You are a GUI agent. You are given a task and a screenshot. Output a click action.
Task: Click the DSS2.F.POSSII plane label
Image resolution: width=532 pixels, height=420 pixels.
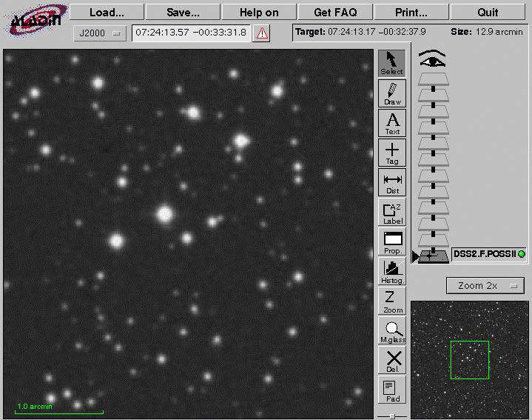pyautogui.click(x=485, y=254)
